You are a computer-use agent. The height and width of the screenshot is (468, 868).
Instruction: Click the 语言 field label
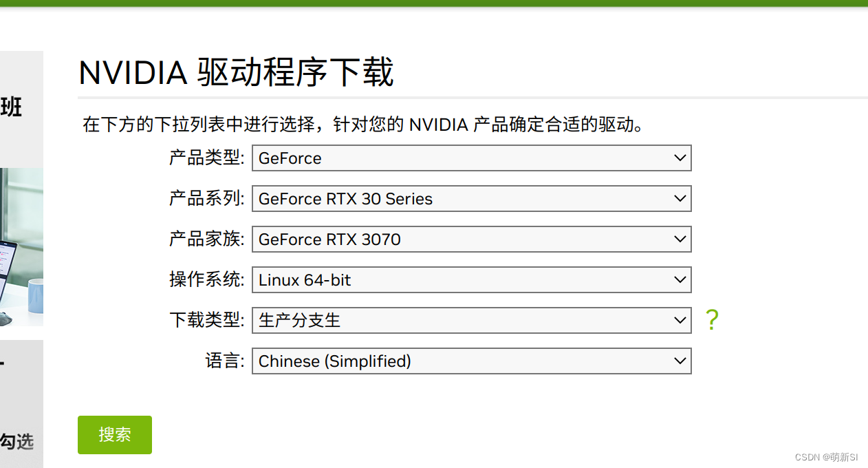tap(225, 361)
